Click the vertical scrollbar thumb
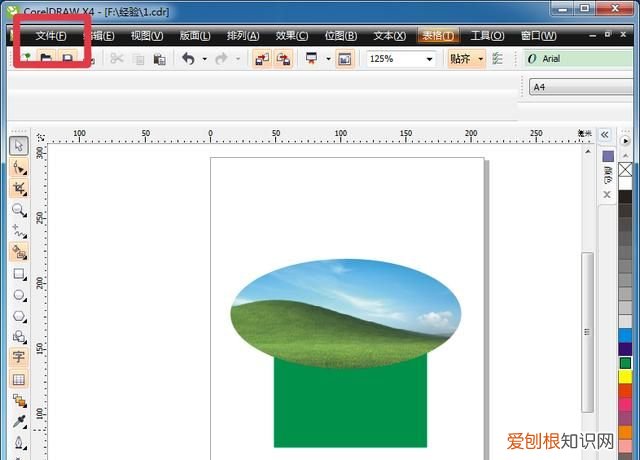Image resolution: width=640 pixels, height=460 pixels. point(587,332)
